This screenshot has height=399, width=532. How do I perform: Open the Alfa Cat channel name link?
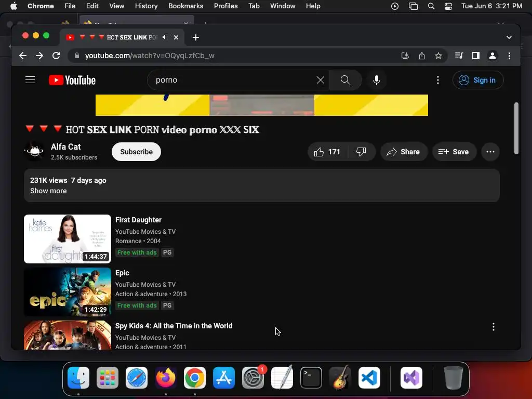click(66, 147)
